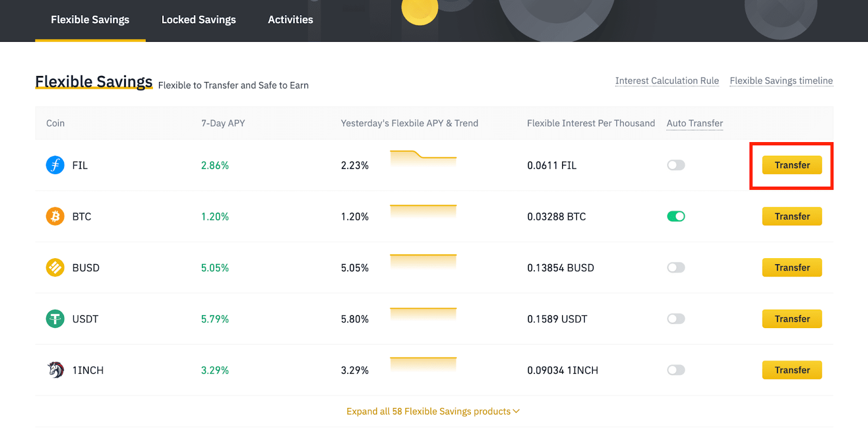
Task: Click the 1INCH unicorn coin icon
Action: pyautogui.click(x=55, y=370)
